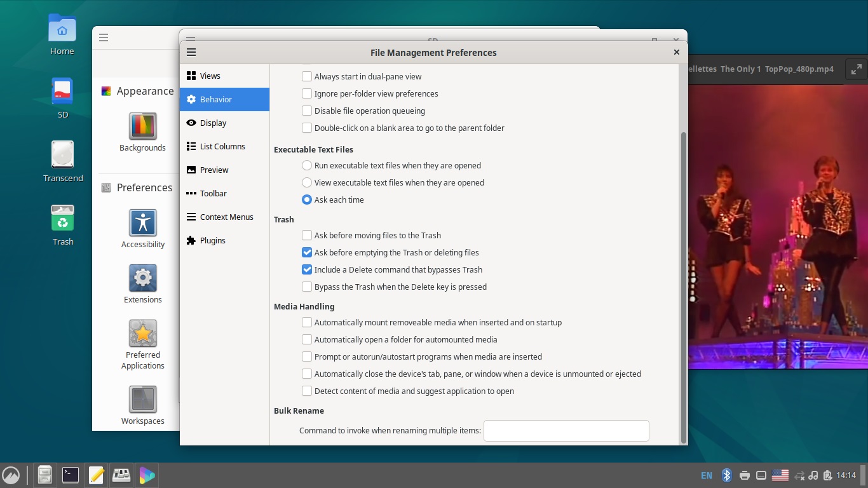Close the File Management Preferences window

tap(676, 52)
